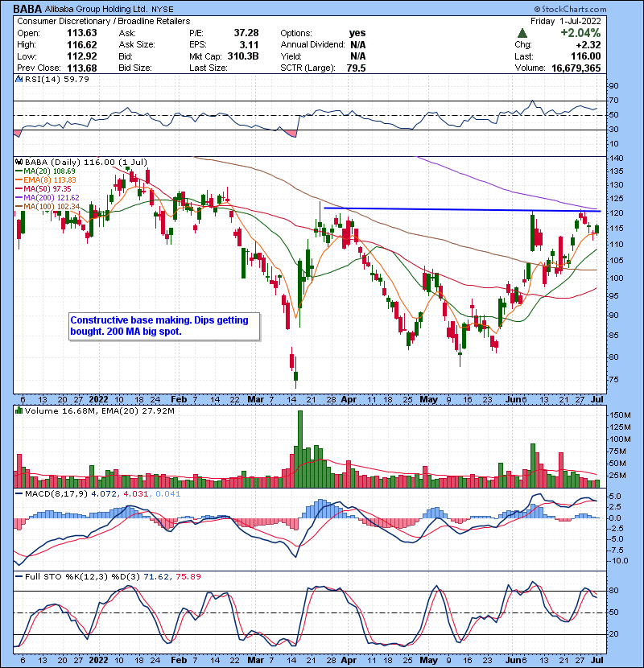The height and width of the screenshot is (668, 644).
Task: Click the Mkt Cap value 310.3B
Action: (243, 56)
